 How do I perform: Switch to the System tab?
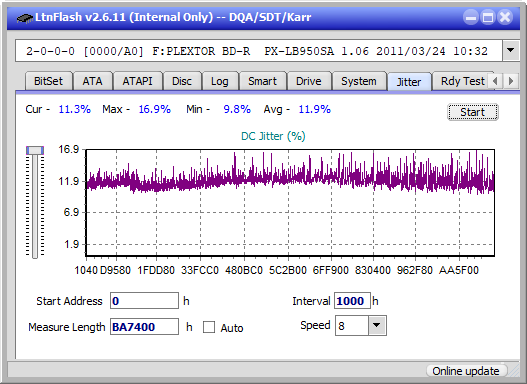pyautogui.click(x=359, y=81)
